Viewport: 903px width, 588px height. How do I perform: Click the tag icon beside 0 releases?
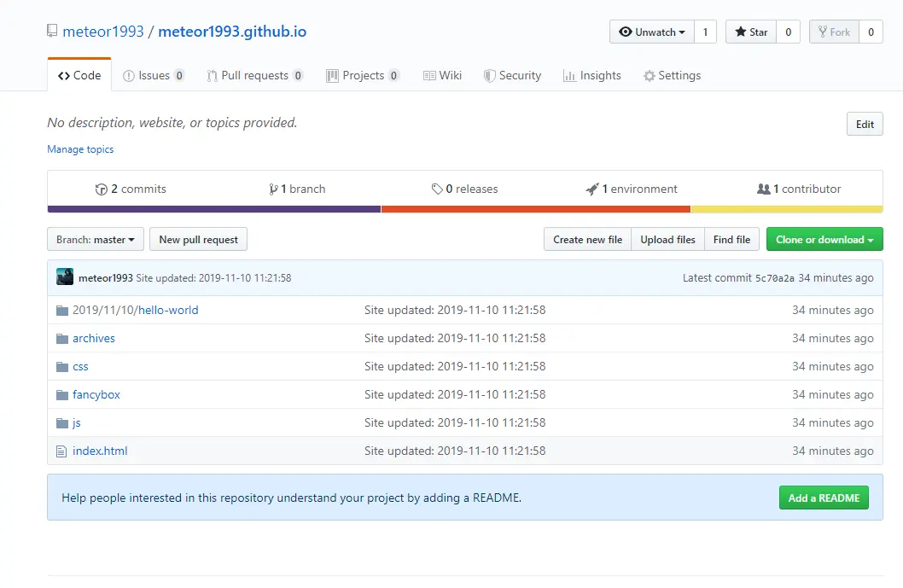tap(437, 189)
